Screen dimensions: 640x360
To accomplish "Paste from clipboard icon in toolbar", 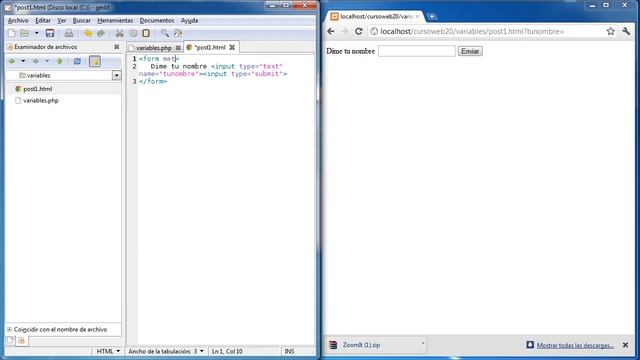I will point(146,33).
